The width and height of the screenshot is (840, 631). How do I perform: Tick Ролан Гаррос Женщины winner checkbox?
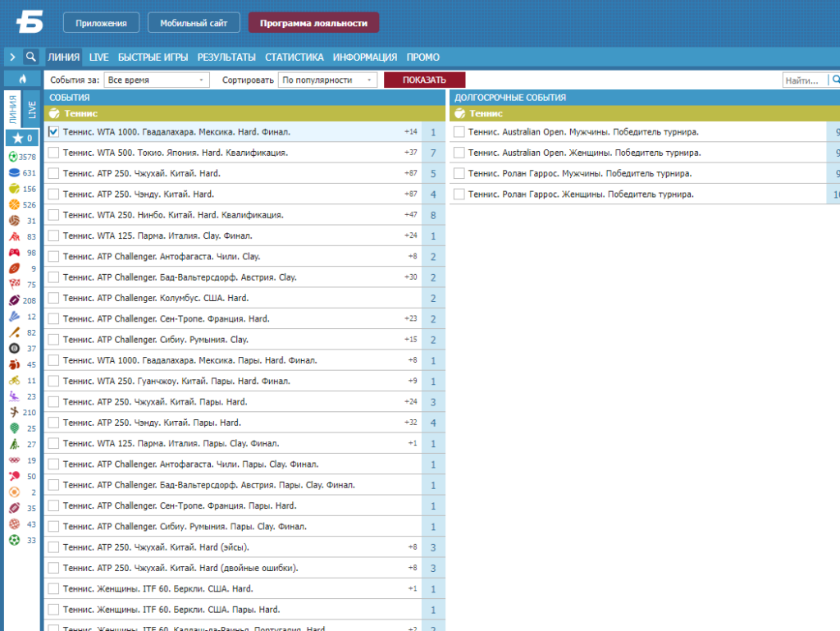pyautogui.click(x=459, y=194)
